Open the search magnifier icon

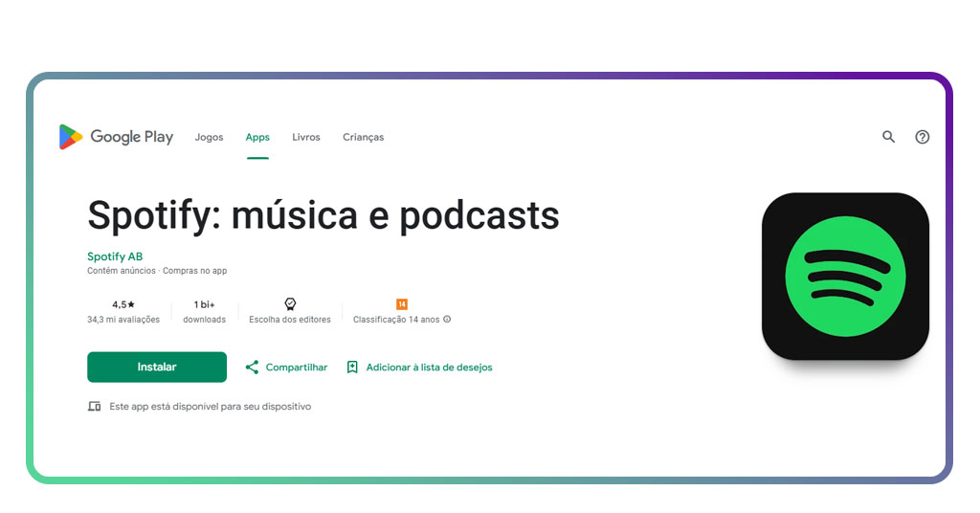[x=888, y=137]
